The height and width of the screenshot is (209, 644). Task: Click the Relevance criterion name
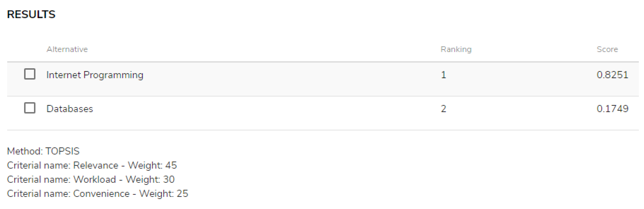tap(96, 166)
